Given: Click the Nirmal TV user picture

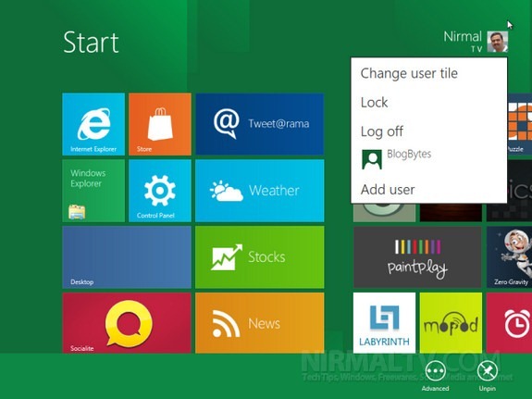Looking at the screenshot, I should 498,42.
